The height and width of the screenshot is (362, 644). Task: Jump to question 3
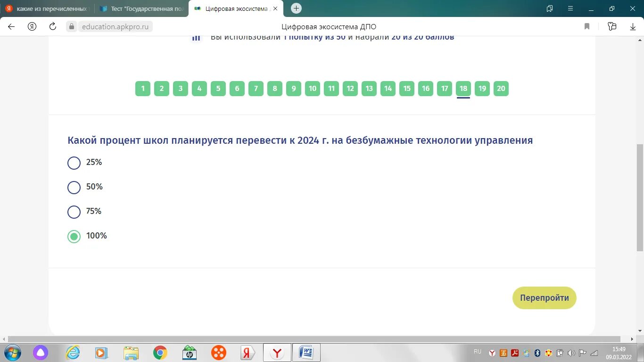[x=181, y=89]
